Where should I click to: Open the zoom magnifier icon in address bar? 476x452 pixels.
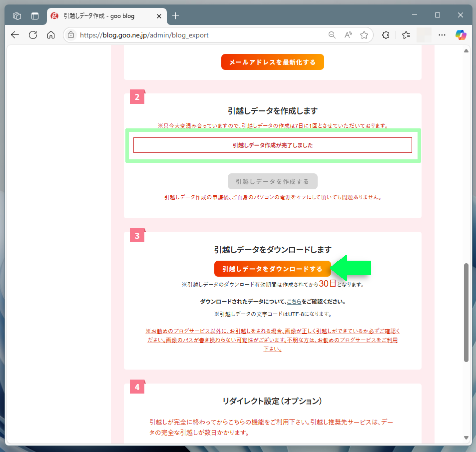pyautogui.click(x=332, y=35)
